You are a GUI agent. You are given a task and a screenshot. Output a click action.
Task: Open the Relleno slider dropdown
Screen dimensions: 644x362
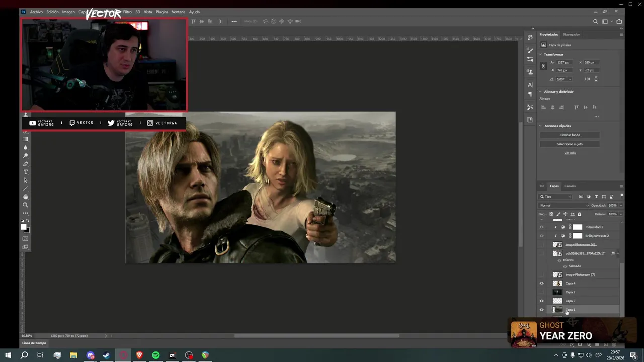tap(620, 214)
